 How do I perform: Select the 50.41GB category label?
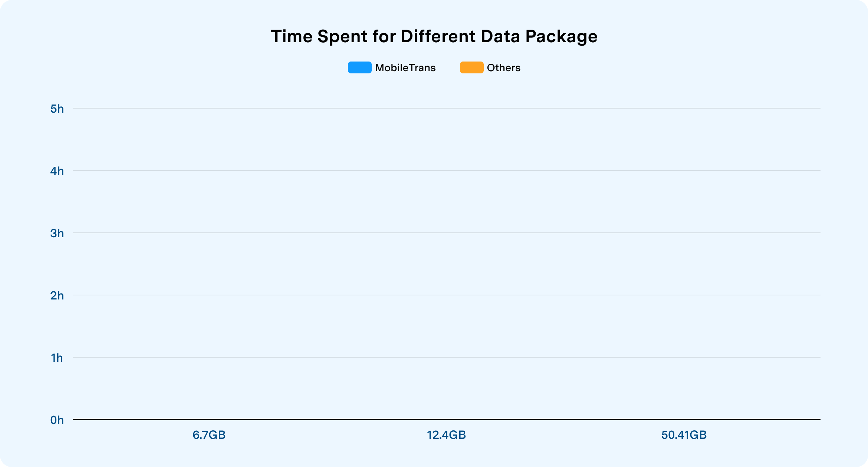684,435
